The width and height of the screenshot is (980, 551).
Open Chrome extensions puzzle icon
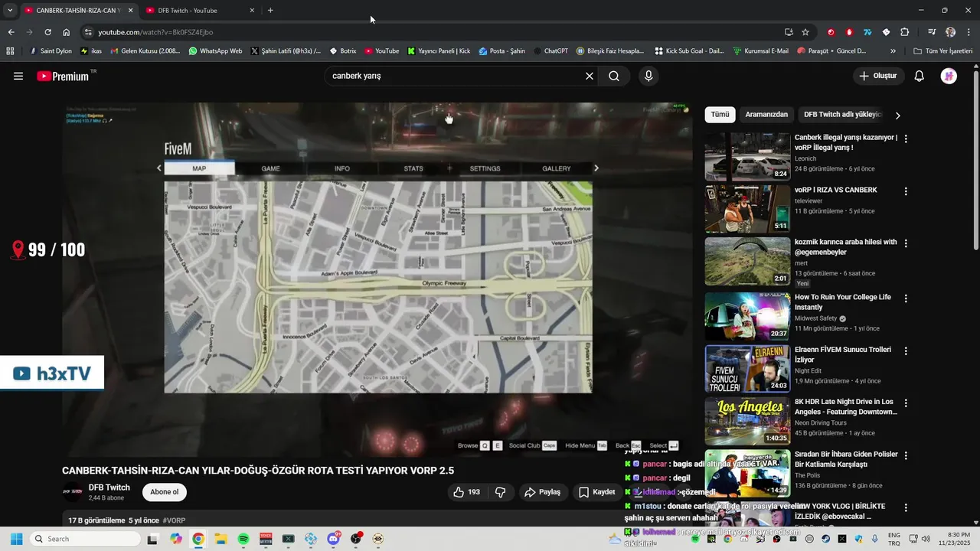(x=905, y=32)
